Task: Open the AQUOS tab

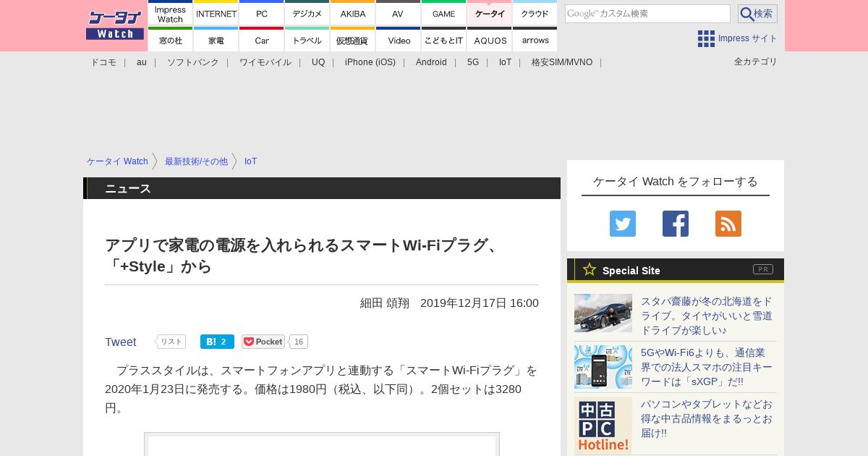Action: [490, 40]
